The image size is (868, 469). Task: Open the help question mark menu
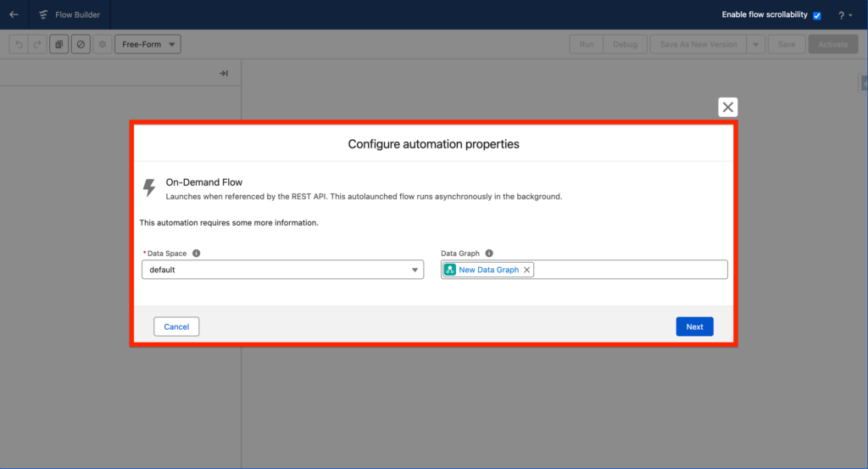point(844,15)
